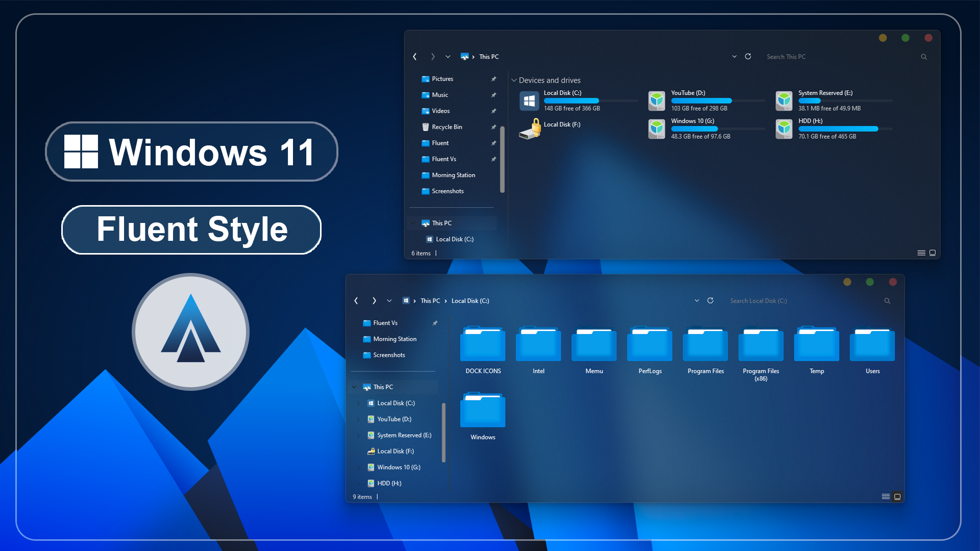The image size is (980, 551).
Task: Open the address bar dropdown chevron
Action: pos(735,57)
